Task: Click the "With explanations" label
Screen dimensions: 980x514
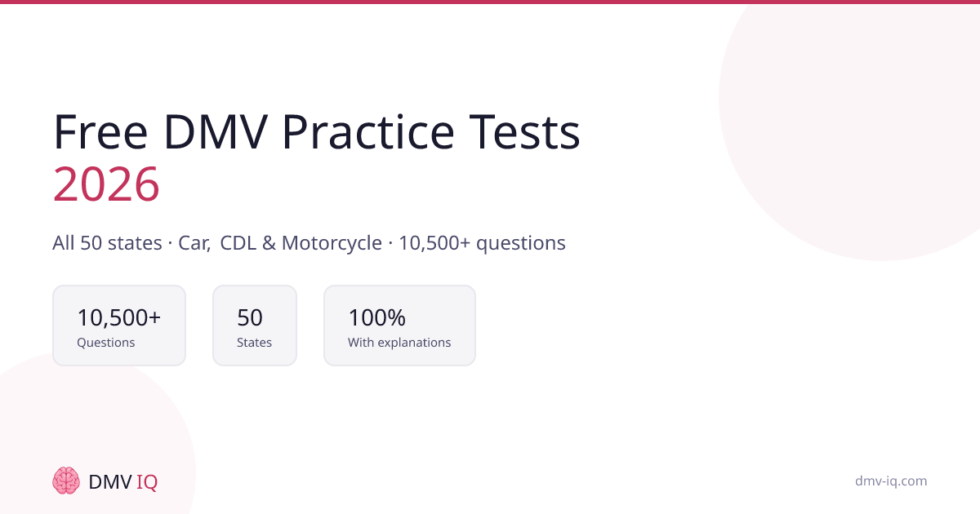Action: (399, 343)
